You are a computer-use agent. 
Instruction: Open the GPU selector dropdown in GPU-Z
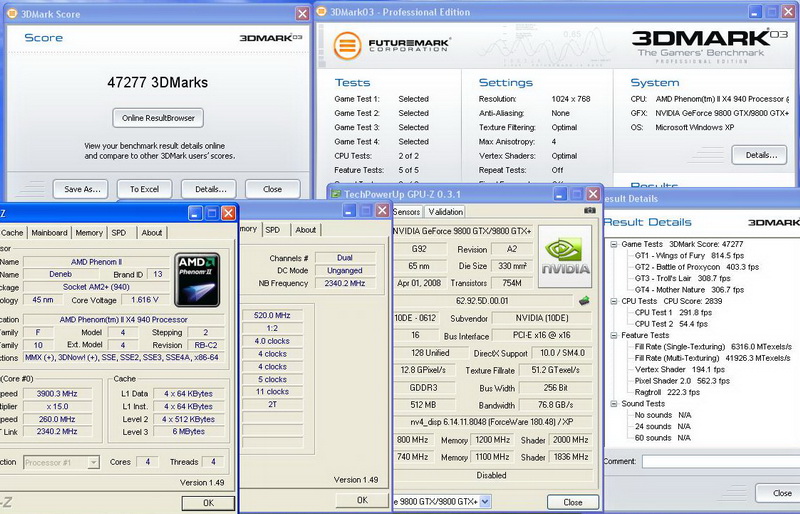(485, 501)
